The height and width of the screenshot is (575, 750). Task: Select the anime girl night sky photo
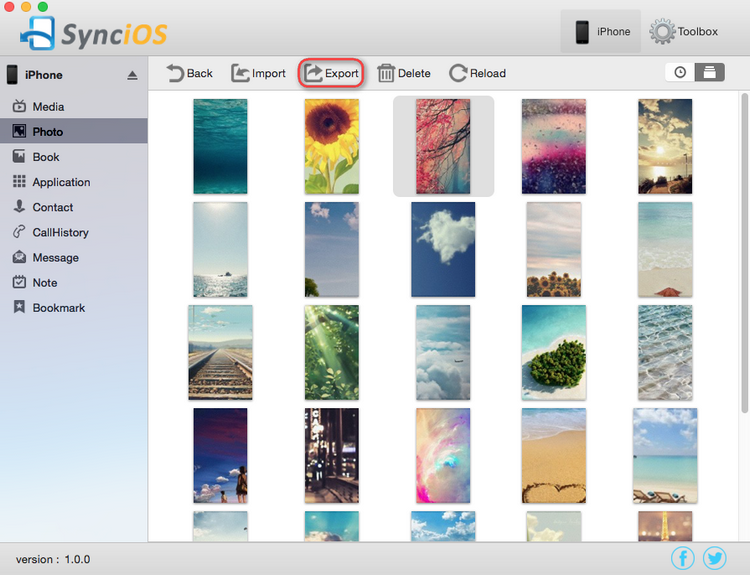point(220,455)
